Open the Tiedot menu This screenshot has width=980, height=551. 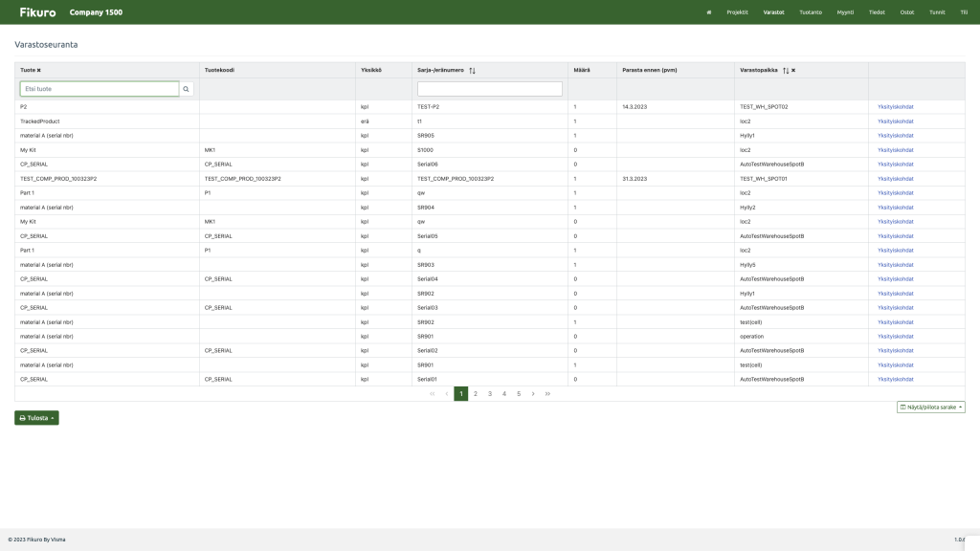(x=877, y=12)
